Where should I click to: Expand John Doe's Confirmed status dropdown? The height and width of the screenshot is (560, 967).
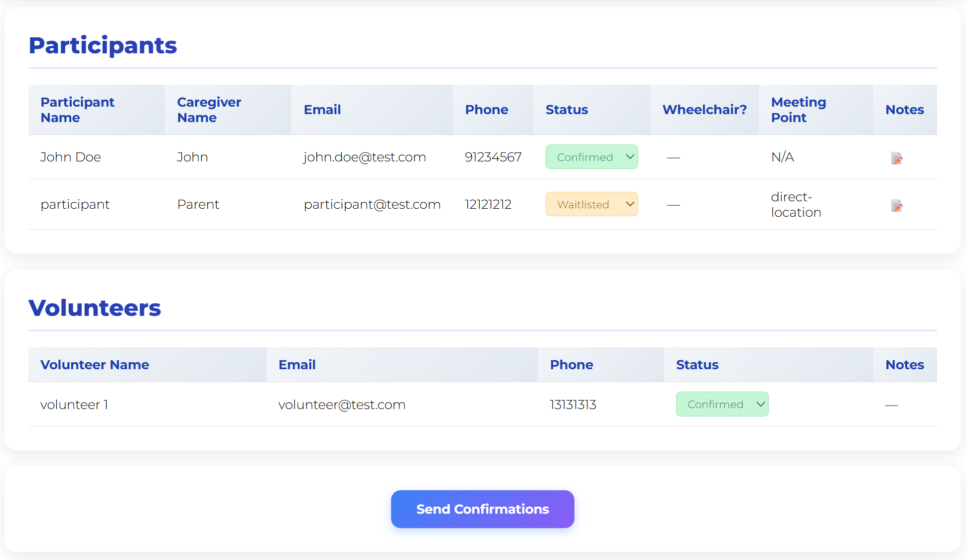pos(591,157)
